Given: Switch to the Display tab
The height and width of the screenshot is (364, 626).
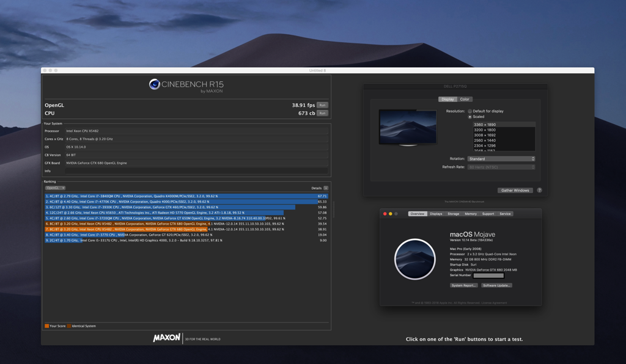Looking at the screenshot, I should [x=447, y=100].
